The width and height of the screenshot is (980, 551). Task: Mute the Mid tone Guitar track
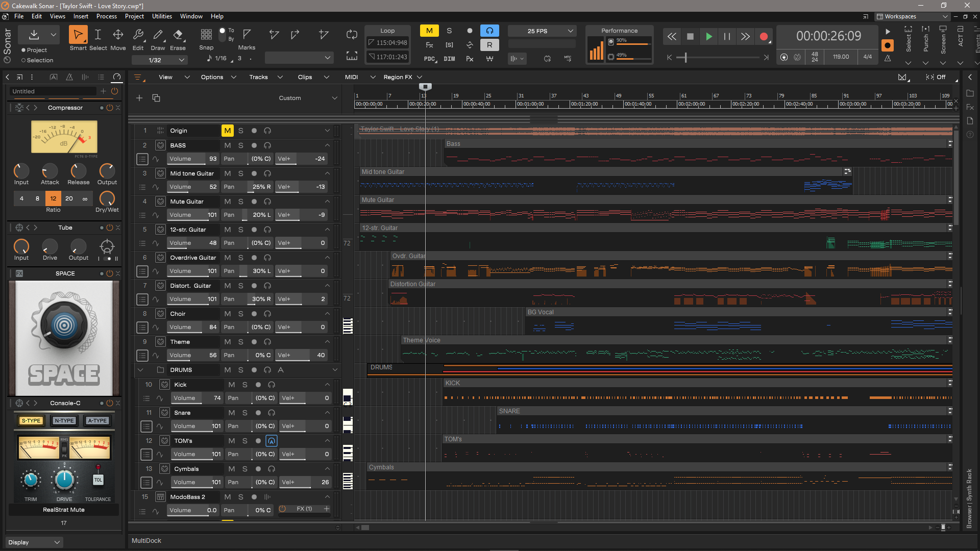[228, 173]
